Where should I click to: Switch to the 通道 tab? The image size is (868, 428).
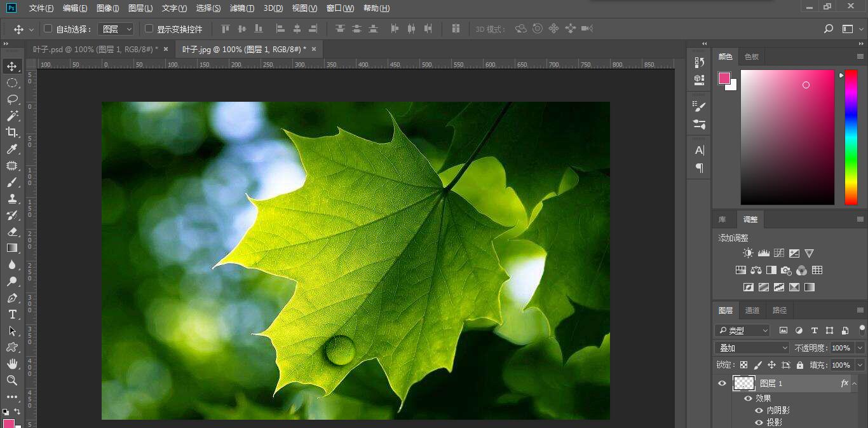pos(752,310)
